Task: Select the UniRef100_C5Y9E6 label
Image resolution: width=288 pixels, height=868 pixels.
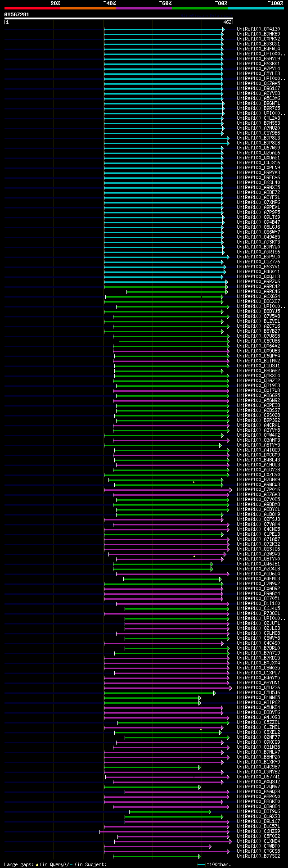Action: click(258, 133)
